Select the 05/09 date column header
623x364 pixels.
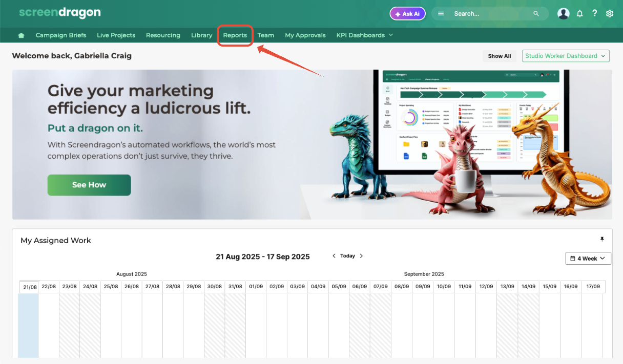(339, 287)
